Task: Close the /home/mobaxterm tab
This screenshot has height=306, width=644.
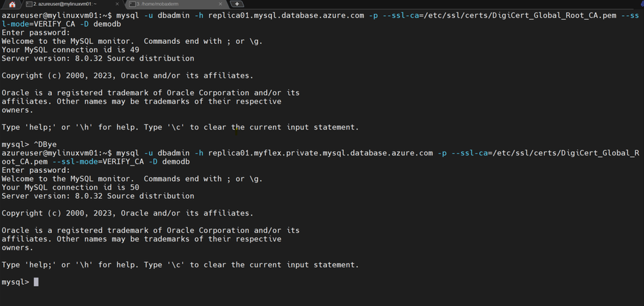Action: click(220, 4)
